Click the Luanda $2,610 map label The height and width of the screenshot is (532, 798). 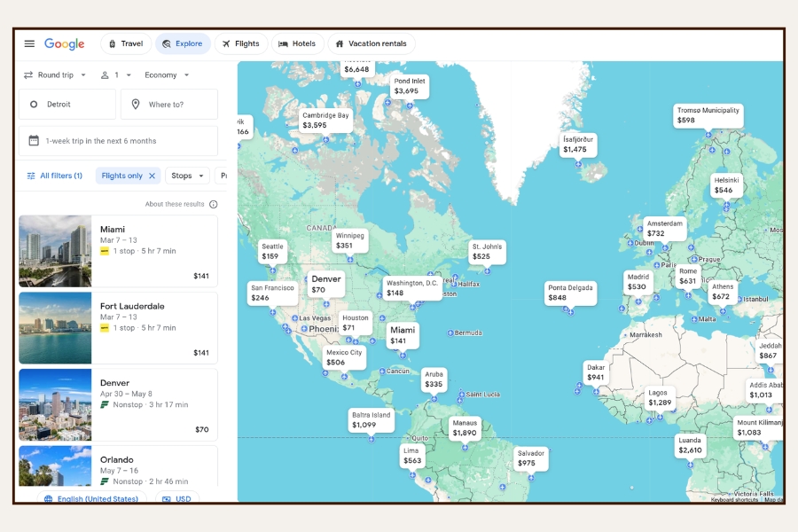pos(690,445)
